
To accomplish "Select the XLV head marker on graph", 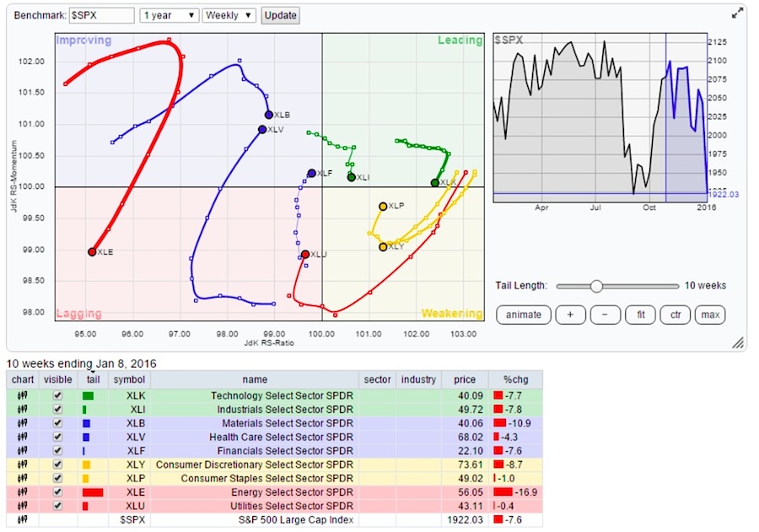I will coord(262,129).
